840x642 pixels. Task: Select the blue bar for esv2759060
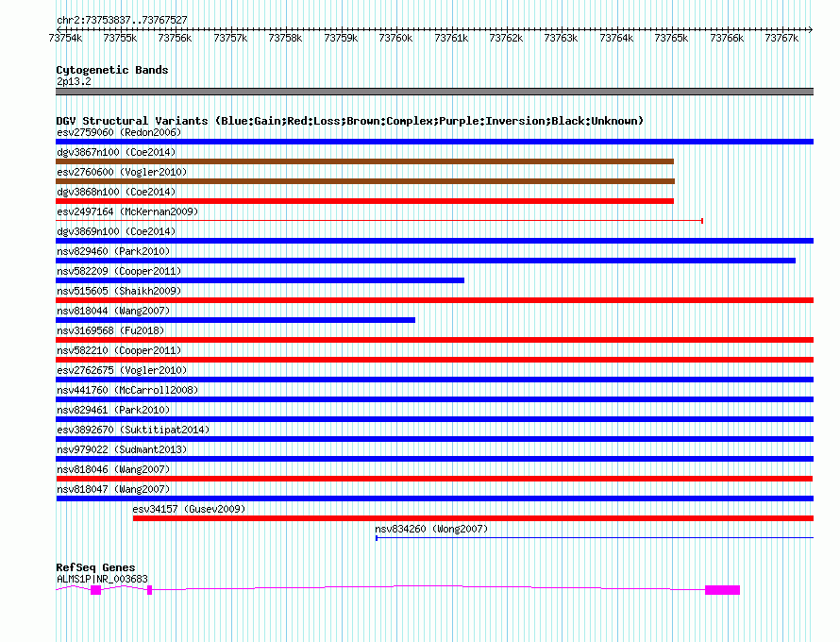(x=434, y=142)
